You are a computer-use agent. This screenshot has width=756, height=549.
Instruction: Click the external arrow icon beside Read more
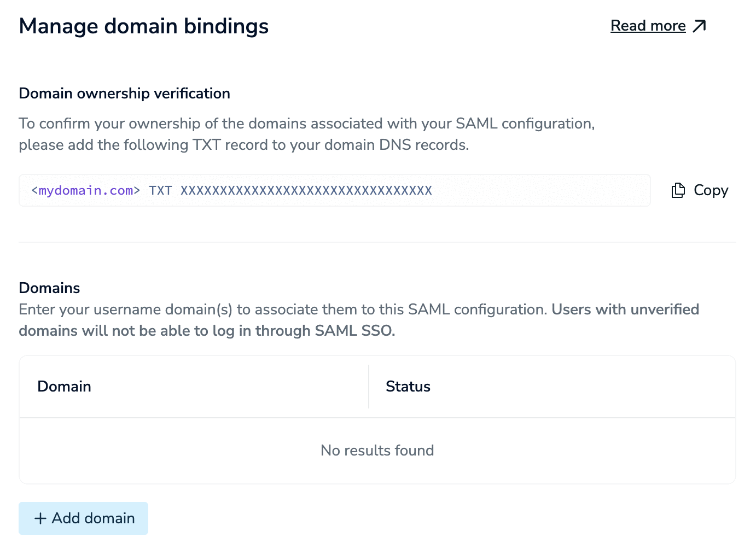click(x=699, y=26)
